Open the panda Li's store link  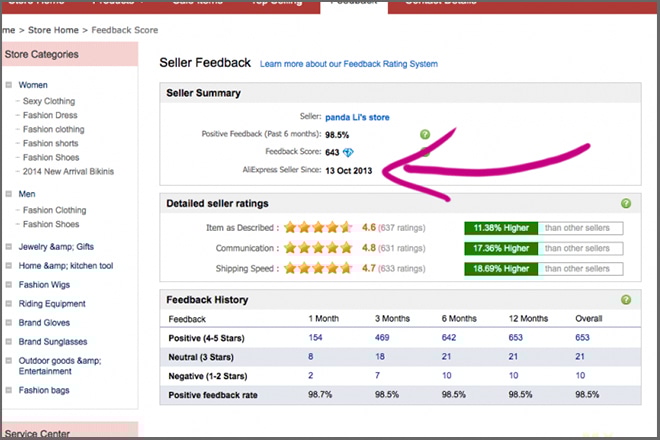(357, 117)
